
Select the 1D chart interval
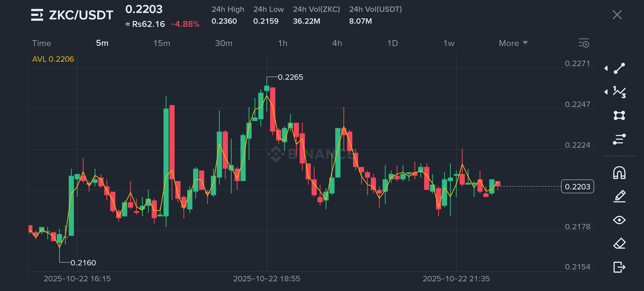(x=393, y=43)
